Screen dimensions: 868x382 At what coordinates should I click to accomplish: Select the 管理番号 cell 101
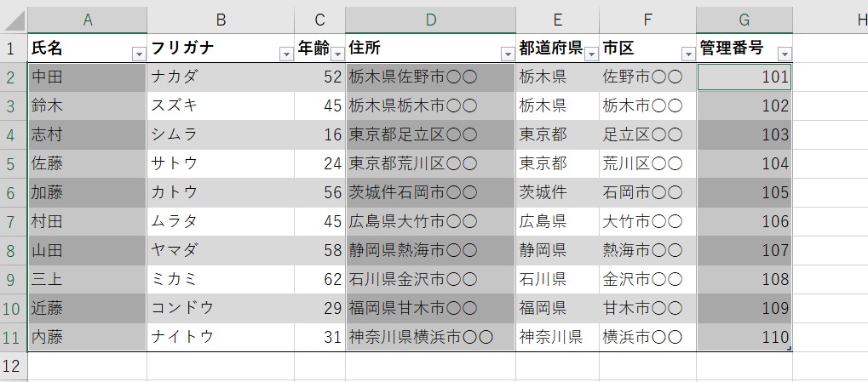(744, 77)
